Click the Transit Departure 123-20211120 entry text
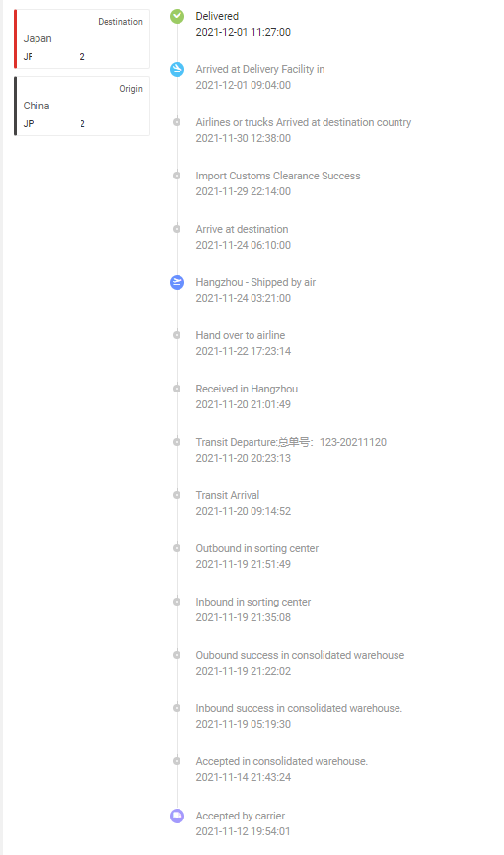The height and width of the screenshot is (855, 504). (291, 442)
